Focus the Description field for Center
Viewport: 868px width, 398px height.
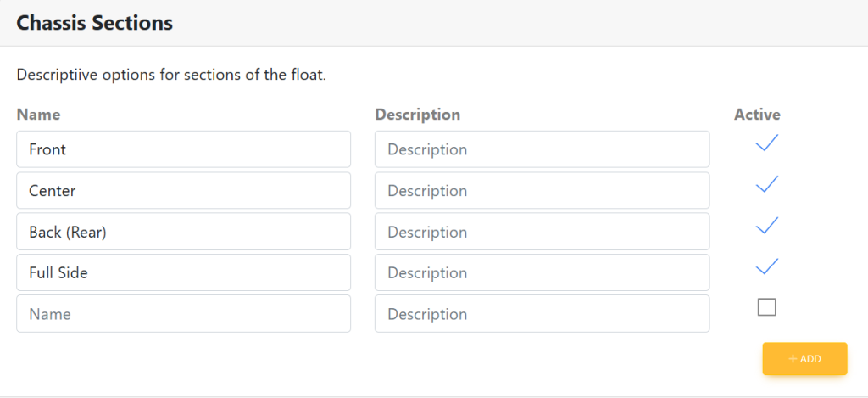pos(542,190)
